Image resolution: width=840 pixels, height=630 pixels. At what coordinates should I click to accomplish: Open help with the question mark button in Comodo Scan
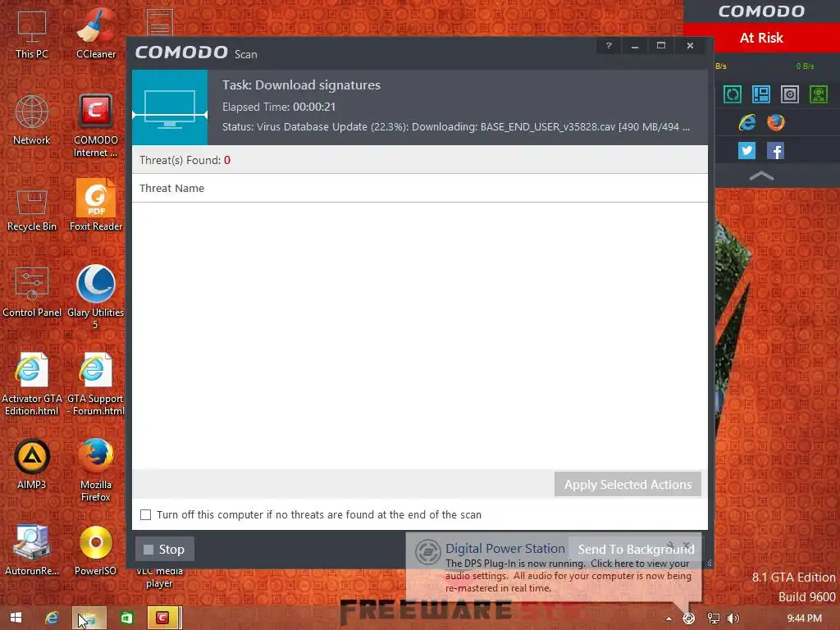tap(609, 46)
